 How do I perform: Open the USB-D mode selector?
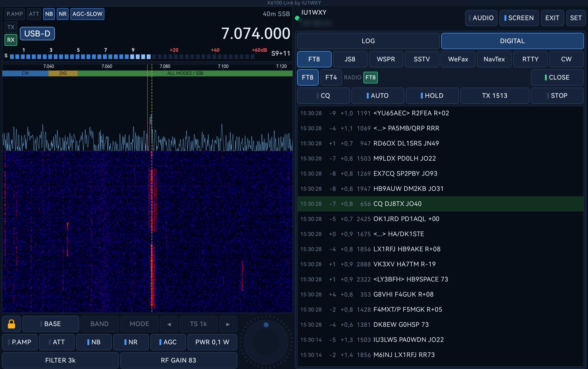click(37, 33)
